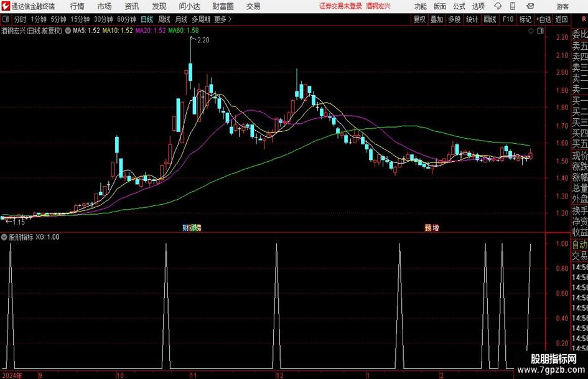Open the 资讯 menu
The width and height of the screenshot is (588, 379).
[x=132, y=6]
